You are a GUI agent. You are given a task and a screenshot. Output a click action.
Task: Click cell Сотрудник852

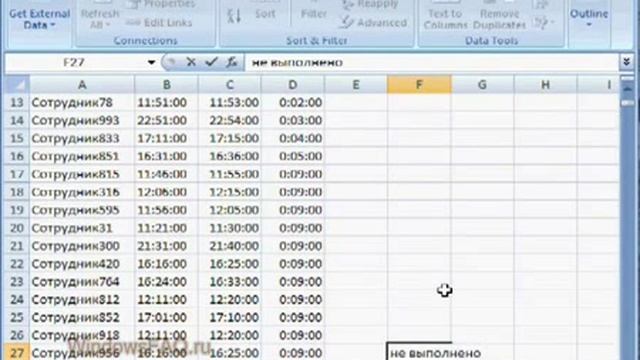[82, 317]
